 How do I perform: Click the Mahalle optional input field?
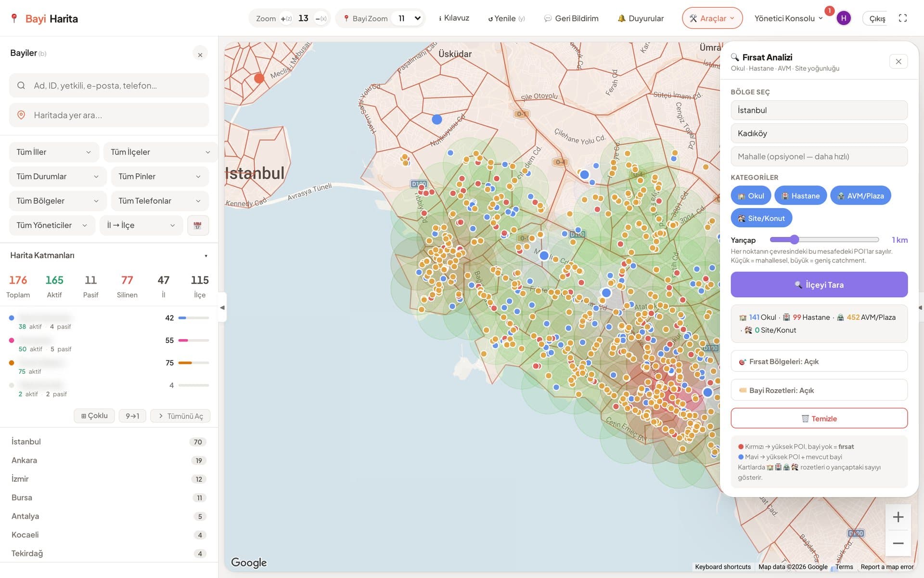pos(819,157)
